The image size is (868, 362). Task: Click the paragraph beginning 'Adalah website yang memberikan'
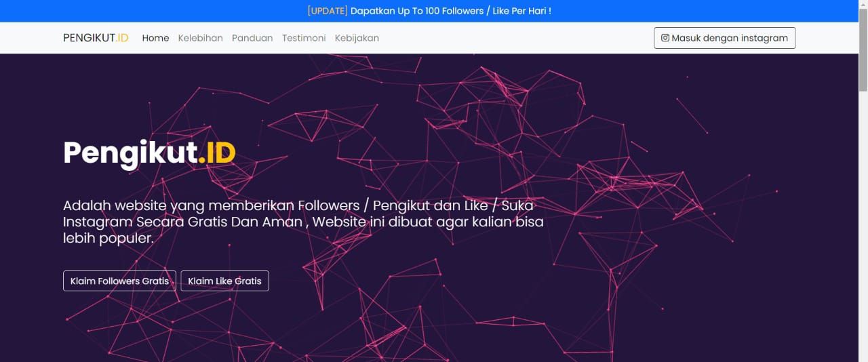(x=303, y=222)
